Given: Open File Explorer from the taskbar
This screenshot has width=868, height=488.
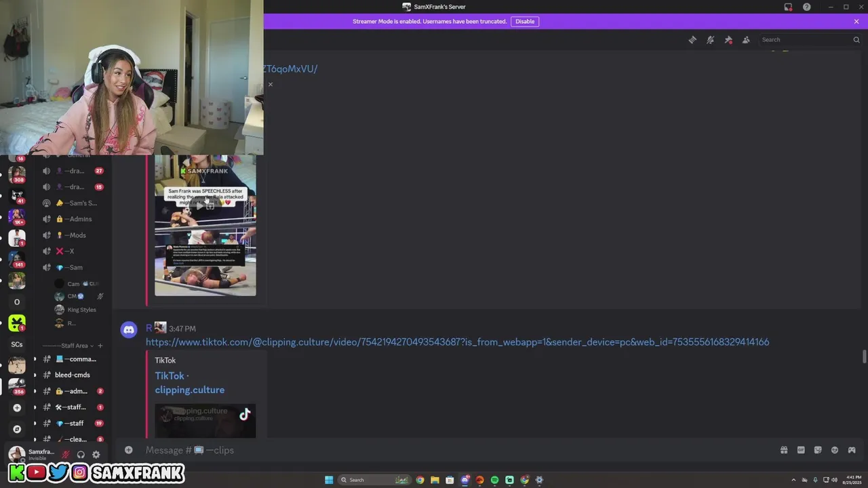Looking at the screenshot, I should (x=435, y=480).
